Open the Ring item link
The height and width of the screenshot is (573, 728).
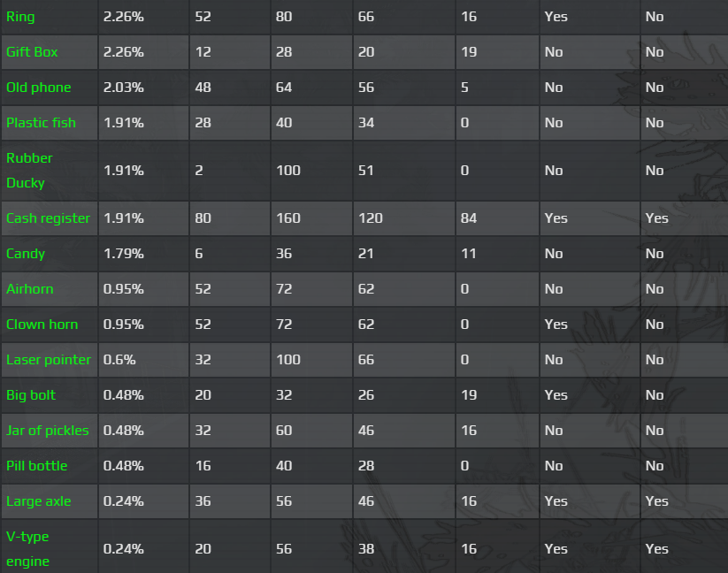pos(20,17)
